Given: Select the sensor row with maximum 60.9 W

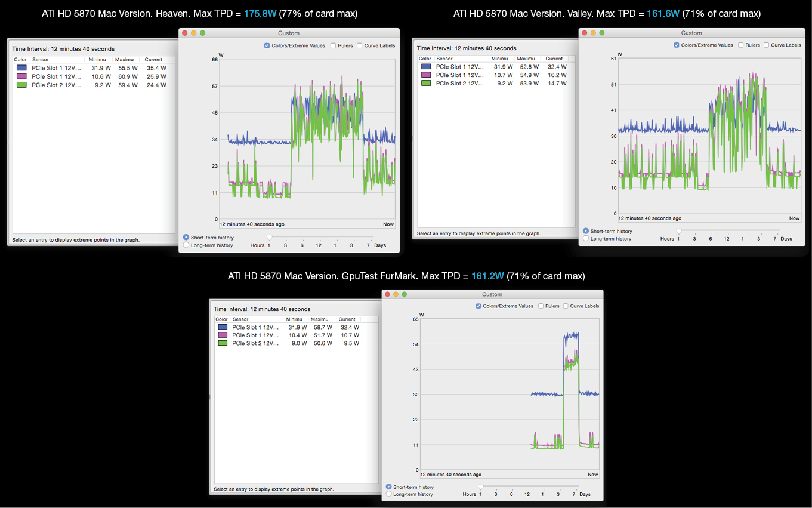Looking at the screenshot, I should [94, 76].
